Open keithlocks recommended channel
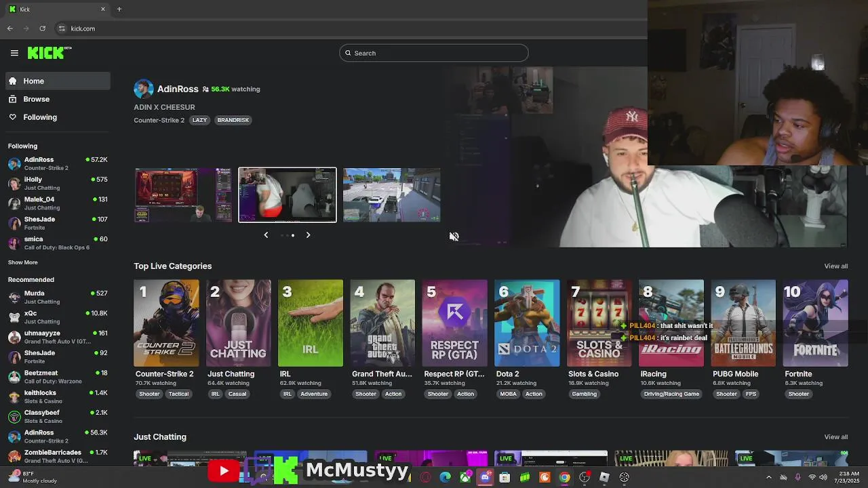 coord(58,396)
